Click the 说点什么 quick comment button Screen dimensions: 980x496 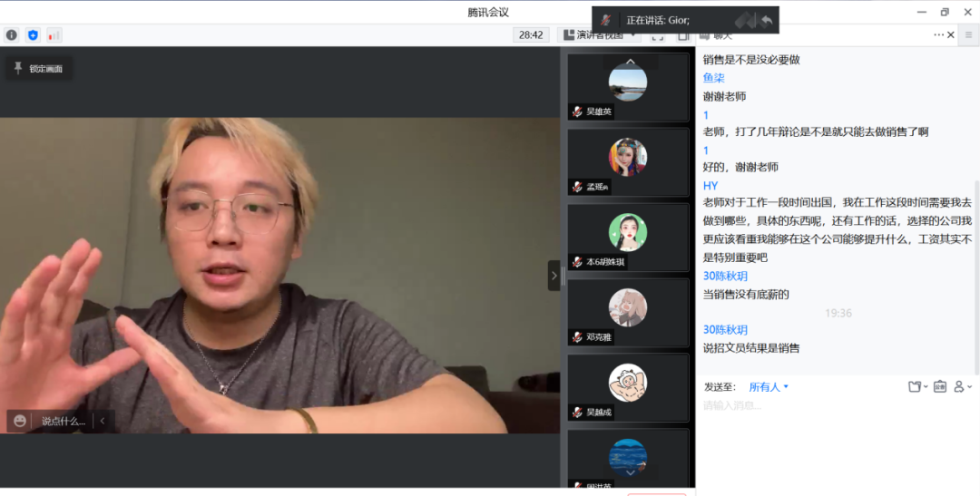point(64,421)
